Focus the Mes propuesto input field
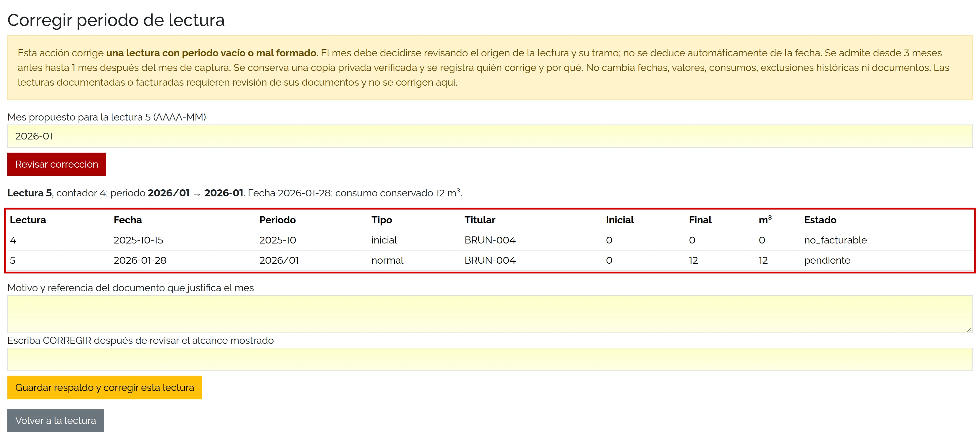This screenshot has width=980, height=442. click(x=490, y=136)
